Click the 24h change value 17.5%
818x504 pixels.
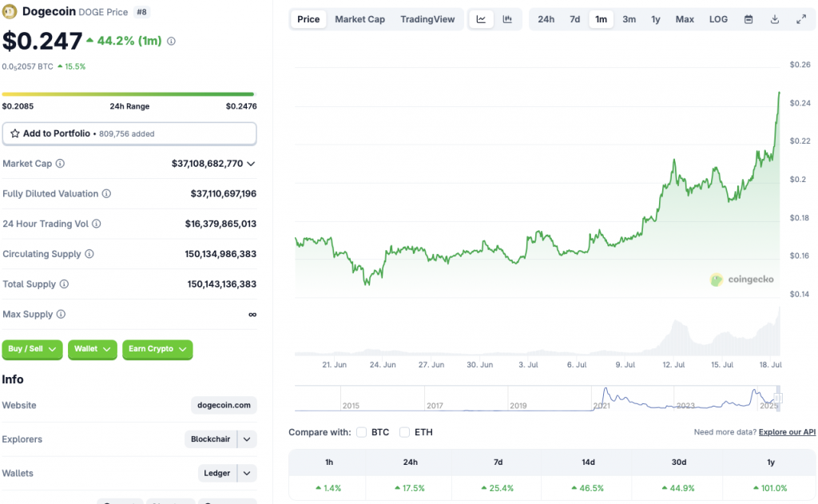click(410, 488)
